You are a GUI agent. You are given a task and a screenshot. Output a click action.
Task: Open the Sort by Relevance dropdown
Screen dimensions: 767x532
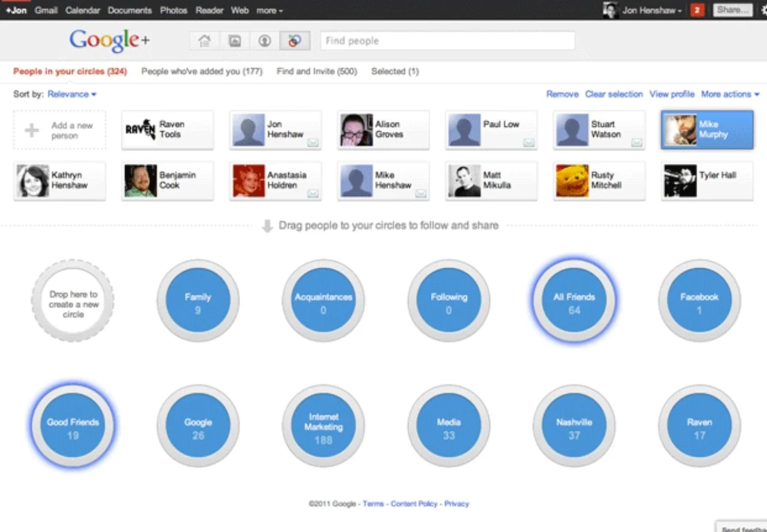(72, 94)
